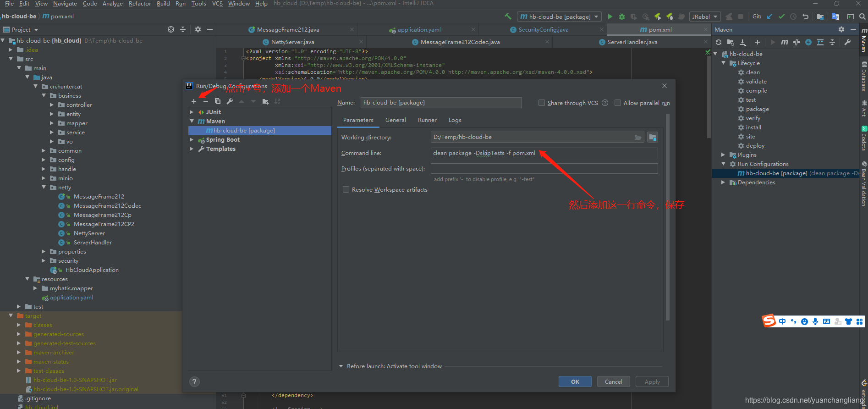
Task: Download sources and documentation in the Maven panel
Action: point(743,42)
